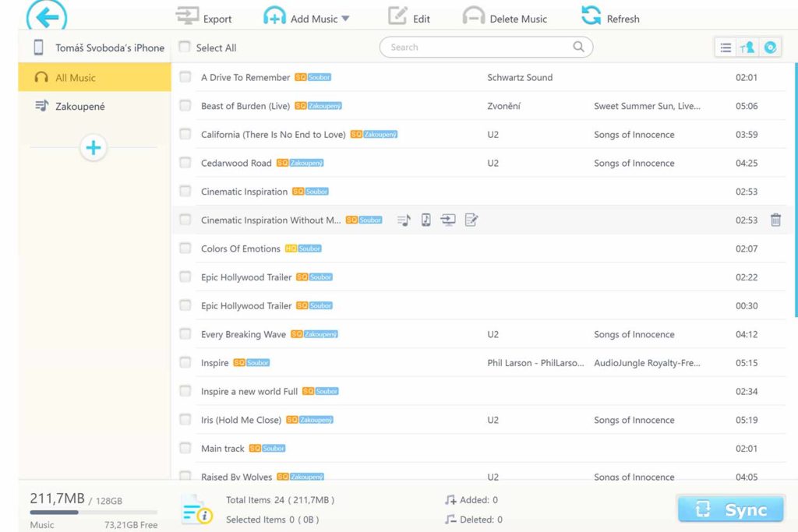Click edit-info icon on hovered row
Screen dimensions: 798x532
point(471,220)
